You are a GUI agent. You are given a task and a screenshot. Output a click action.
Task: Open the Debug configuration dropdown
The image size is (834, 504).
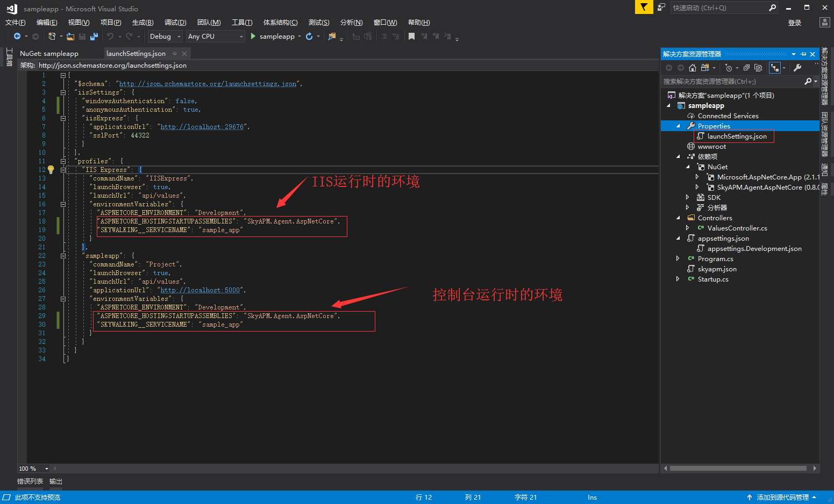pyautogui.click(x=165, y=37)
